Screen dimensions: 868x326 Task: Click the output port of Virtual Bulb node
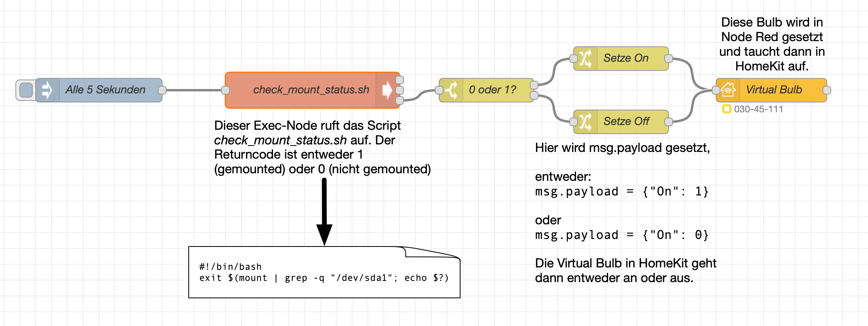826,90
